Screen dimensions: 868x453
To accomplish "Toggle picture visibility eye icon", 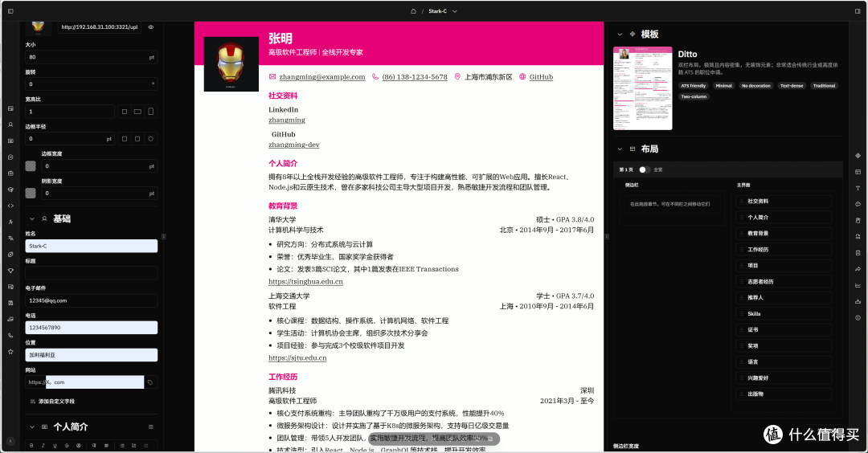I will tap(150, 27).
